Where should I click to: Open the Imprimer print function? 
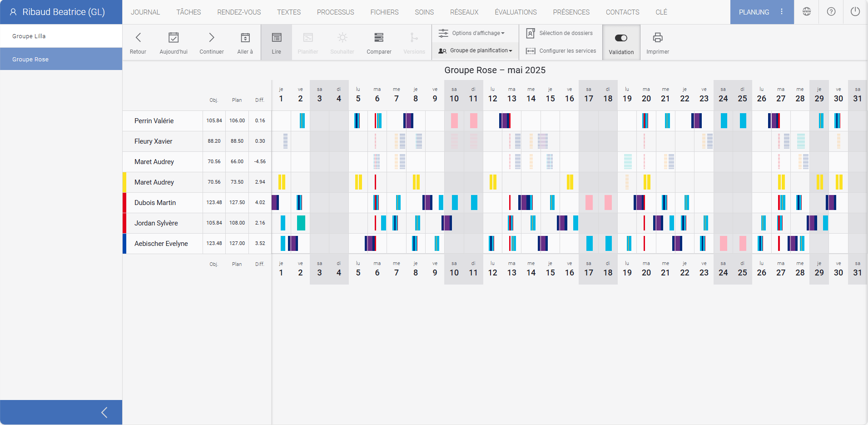tap(658, 42)
